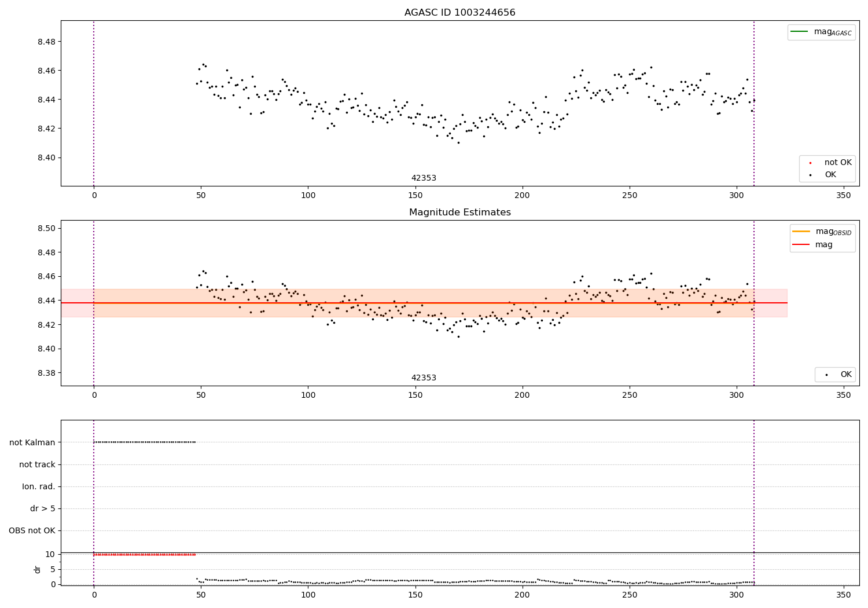Click the "AGASC ID 1003244656" plot title
Screen dimensions: 868x608
[459, 13]
